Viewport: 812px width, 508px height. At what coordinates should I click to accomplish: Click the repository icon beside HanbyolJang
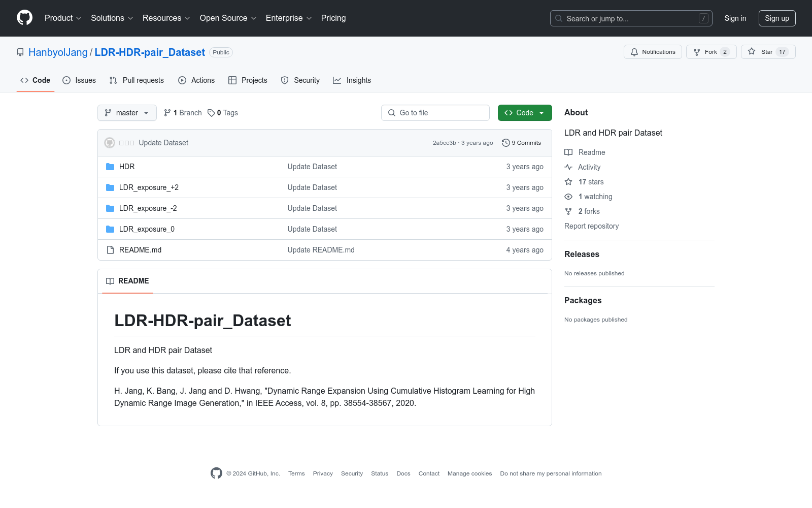click(20, 52)
